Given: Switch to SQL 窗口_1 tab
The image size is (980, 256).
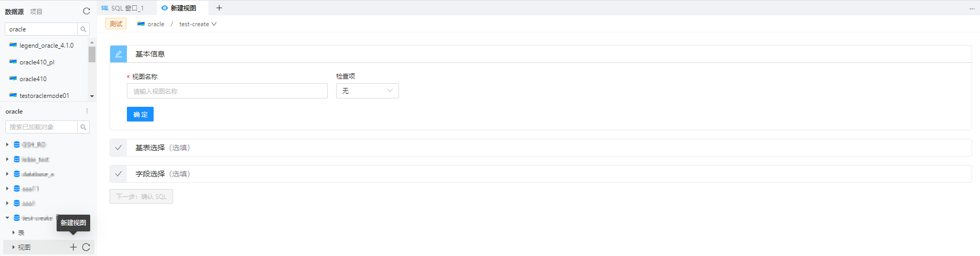Looking at the screenshot, I should coord(123,8).
